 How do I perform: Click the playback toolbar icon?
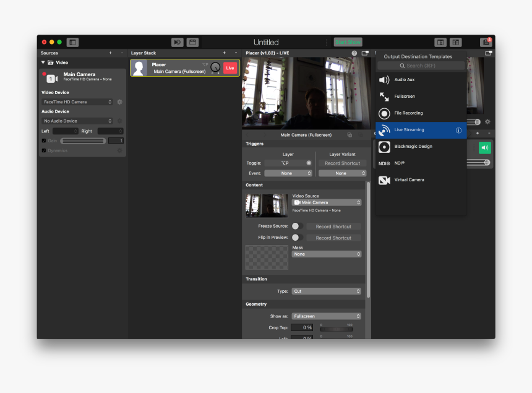(177, 43)
